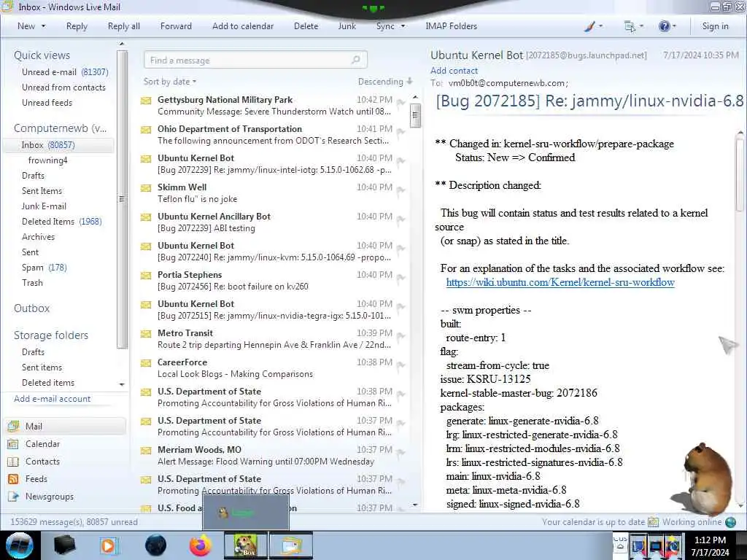Flag the Ubuntu Kernel Ancillary Bot message
747x560 pixels.
[401, 219]
